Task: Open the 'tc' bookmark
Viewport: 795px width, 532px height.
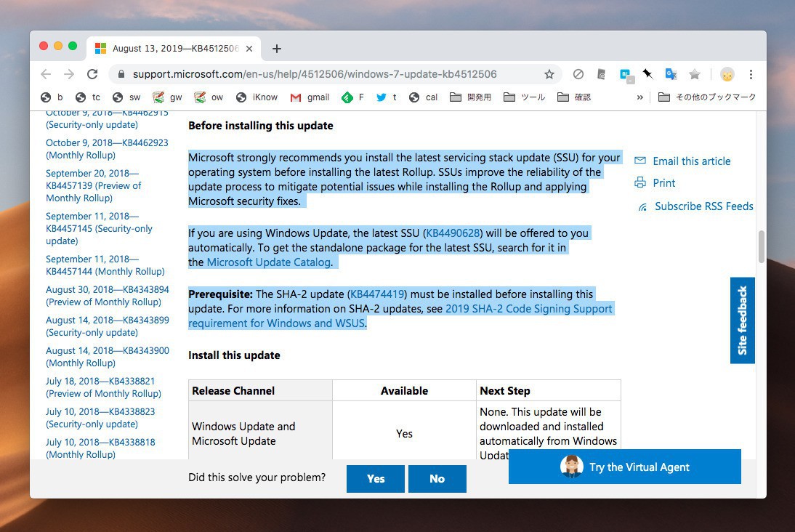Action: pyautogui.click(x=88, y=97)
